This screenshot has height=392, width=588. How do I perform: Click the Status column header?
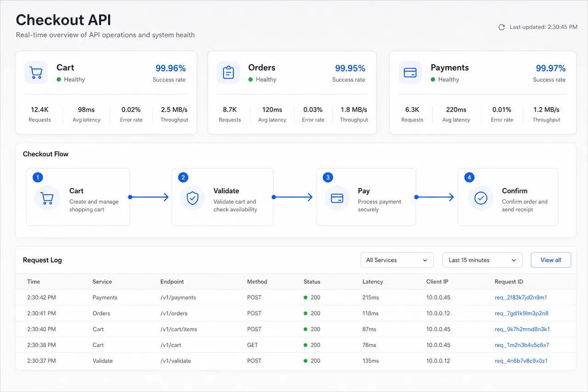point(312,282)
